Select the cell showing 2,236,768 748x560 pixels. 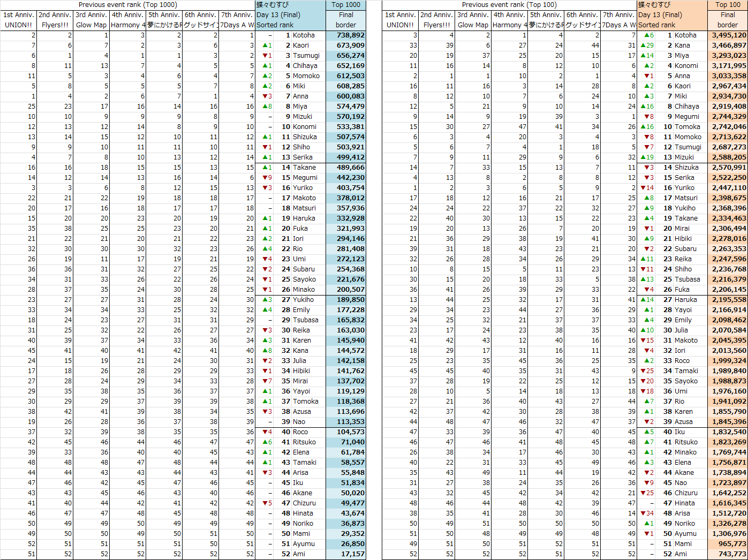pyautogui.click(x=728, y=269)
